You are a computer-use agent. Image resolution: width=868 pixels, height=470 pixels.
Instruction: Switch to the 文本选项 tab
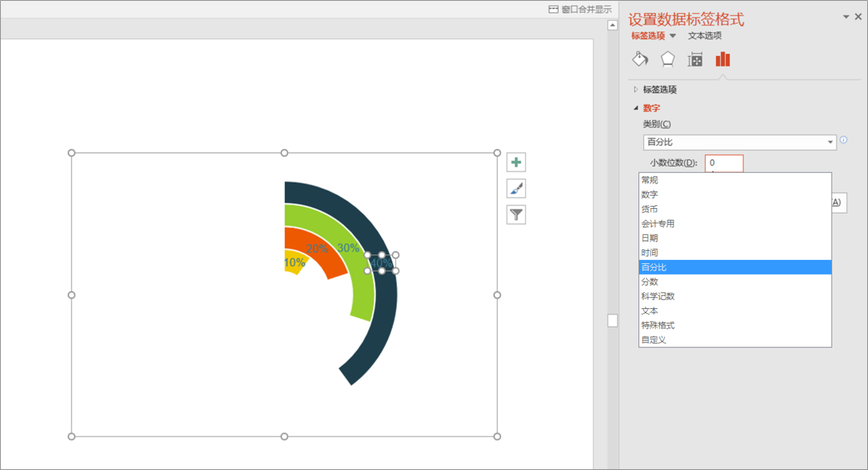704,36
